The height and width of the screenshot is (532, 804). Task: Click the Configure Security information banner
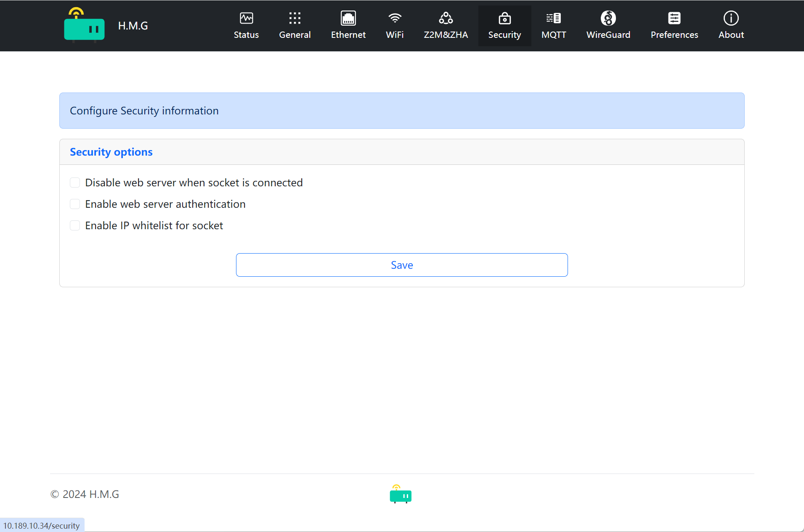[144, 111]
